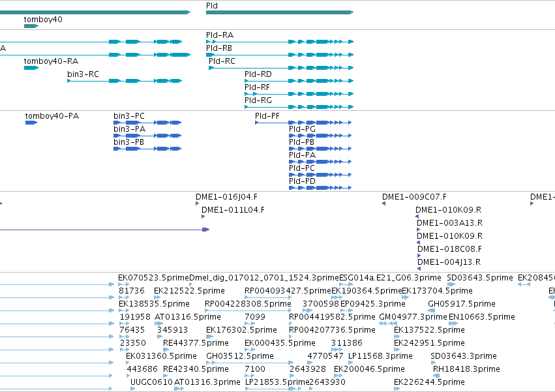
Task: Select EST LP11568.3prime
Action: pos(350,363)
